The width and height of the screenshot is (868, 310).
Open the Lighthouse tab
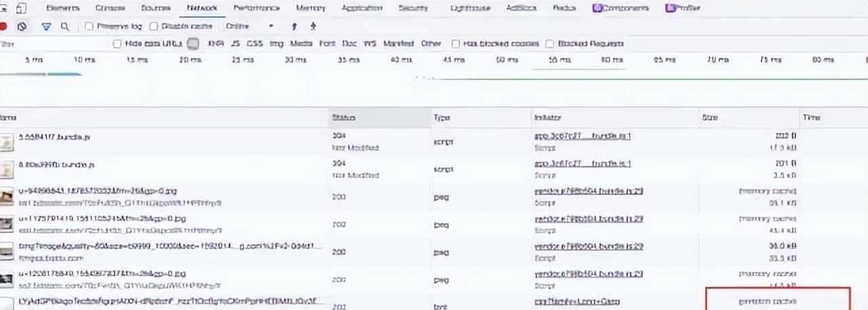click(469, 8)
